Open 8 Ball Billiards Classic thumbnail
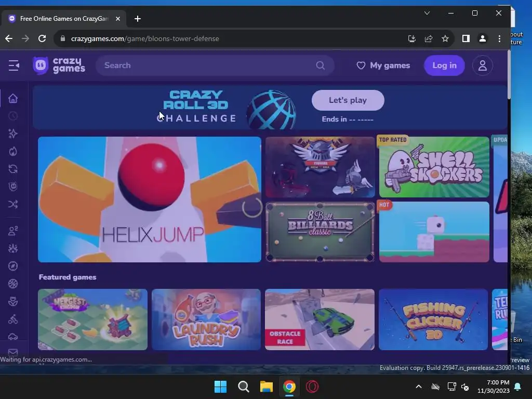532x399 pixels. (x=320, y=232)
